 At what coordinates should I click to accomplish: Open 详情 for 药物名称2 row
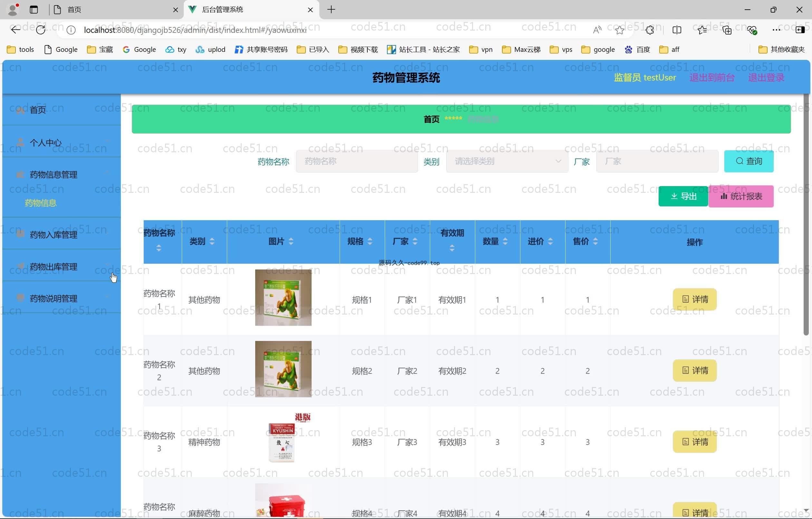click(695, 371)
